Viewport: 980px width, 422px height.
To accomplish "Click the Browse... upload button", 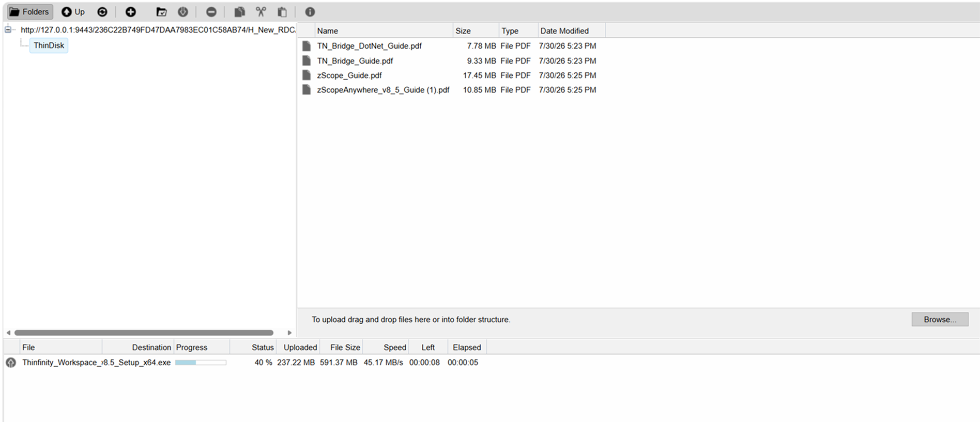I will click(x=940, y=320).
